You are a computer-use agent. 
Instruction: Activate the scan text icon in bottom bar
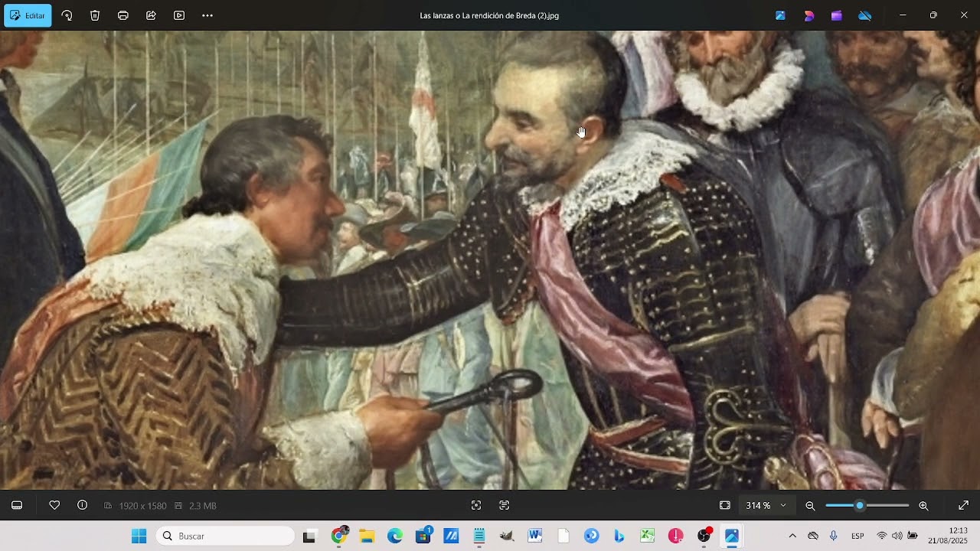(504, 505)
